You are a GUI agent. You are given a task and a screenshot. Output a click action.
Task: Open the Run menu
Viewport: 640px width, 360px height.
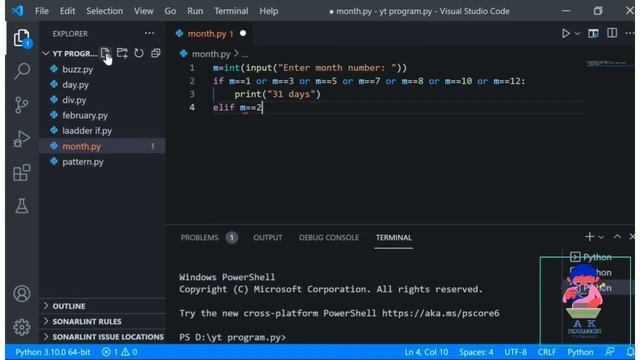[x=195, y=11]
